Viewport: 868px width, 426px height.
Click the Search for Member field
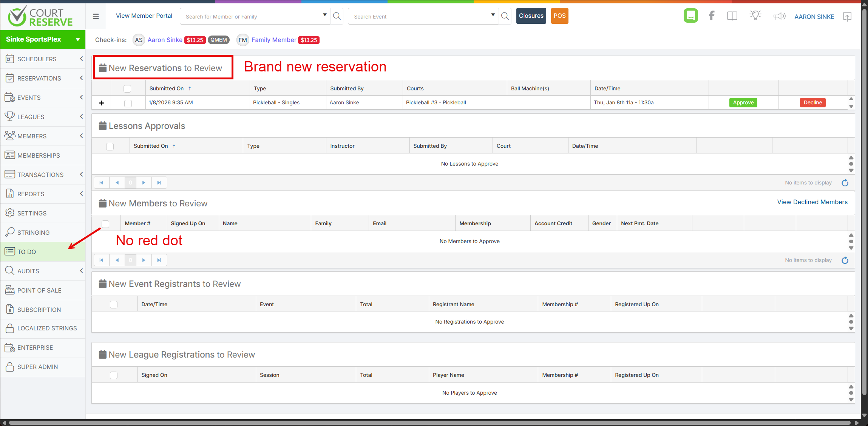(x=251, y=17)
